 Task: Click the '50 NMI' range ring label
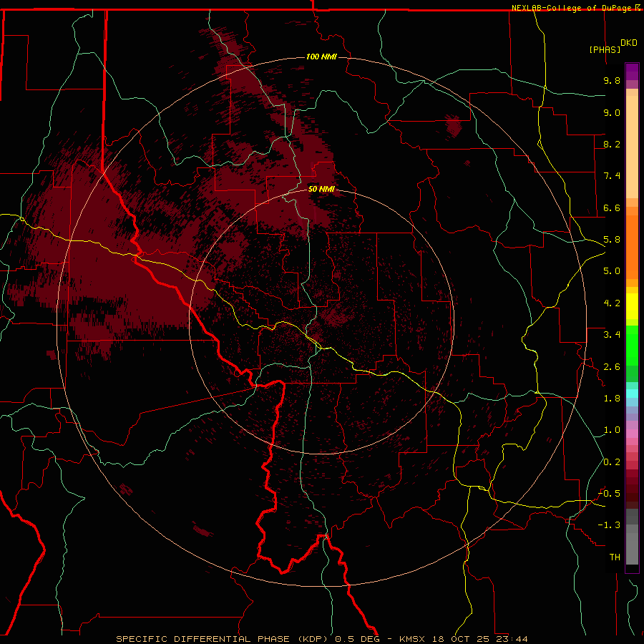[x=321, y=189]
